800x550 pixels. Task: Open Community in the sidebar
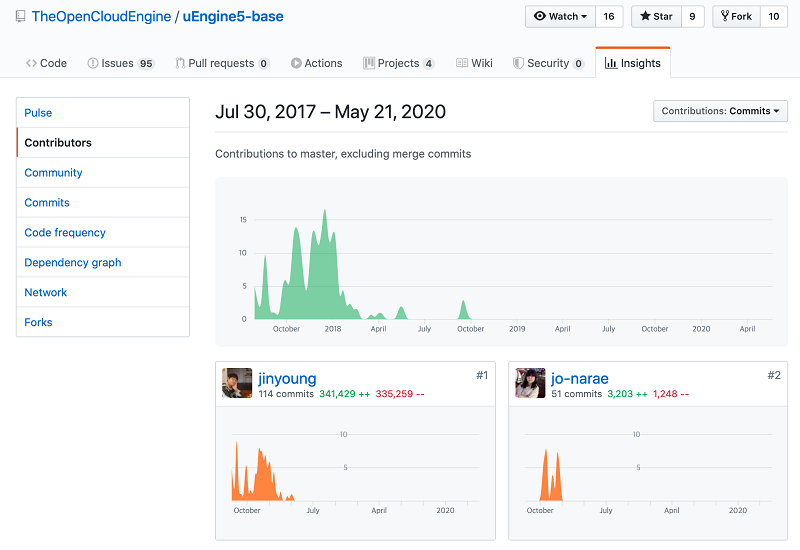(x=103, y=172)
